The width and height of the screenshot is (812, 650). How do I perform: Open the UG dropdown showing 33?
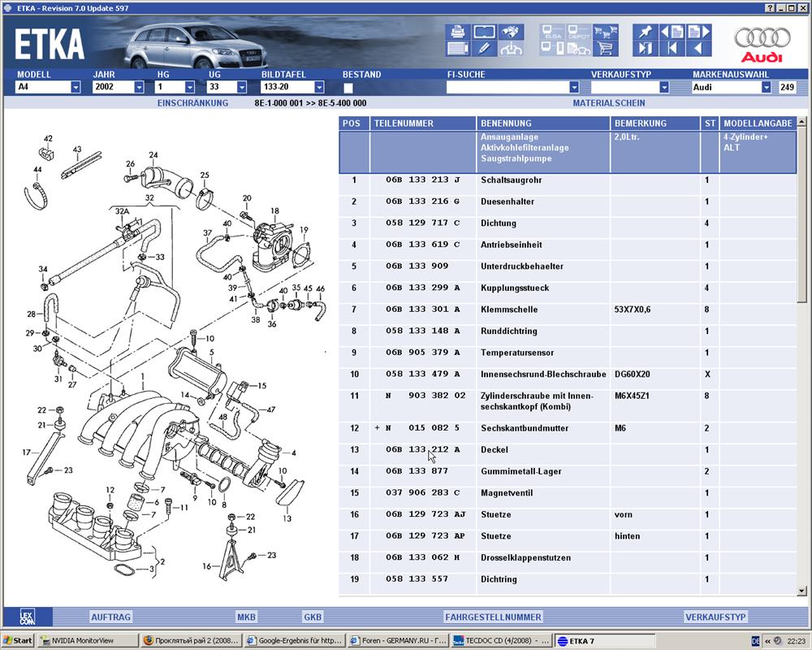click(227, 87)
